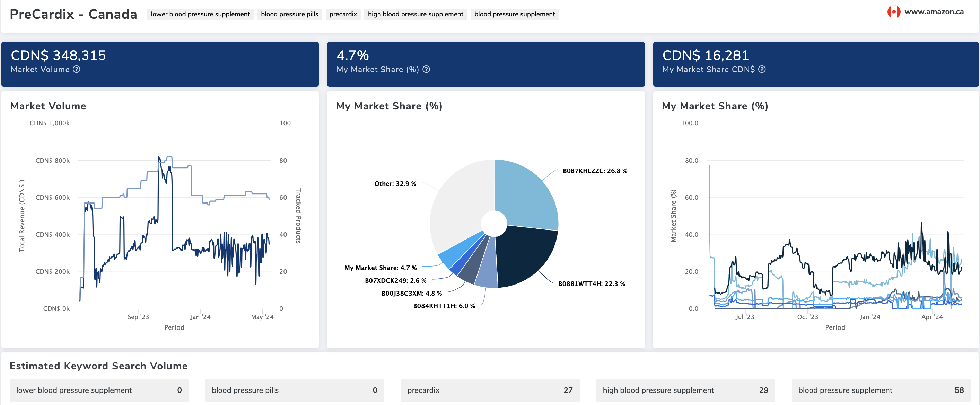Click the 'Oct '23' axis label
980x405 pixels.
click(x=807, y=317)
